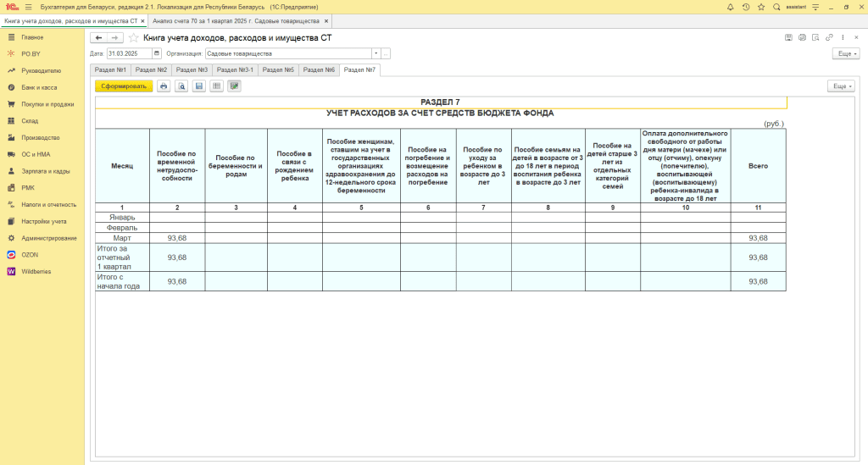868x465 pixels.
Task: Click the assistant user name
Action: [796, 7]
